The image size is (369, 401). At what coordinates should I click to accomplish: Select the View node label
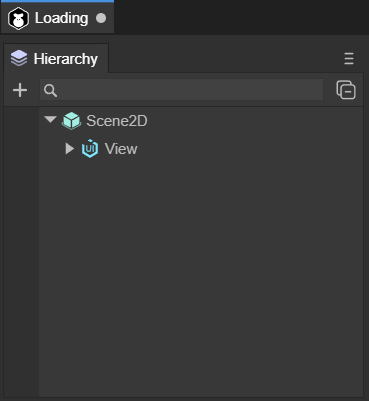(x=121, y=149)
